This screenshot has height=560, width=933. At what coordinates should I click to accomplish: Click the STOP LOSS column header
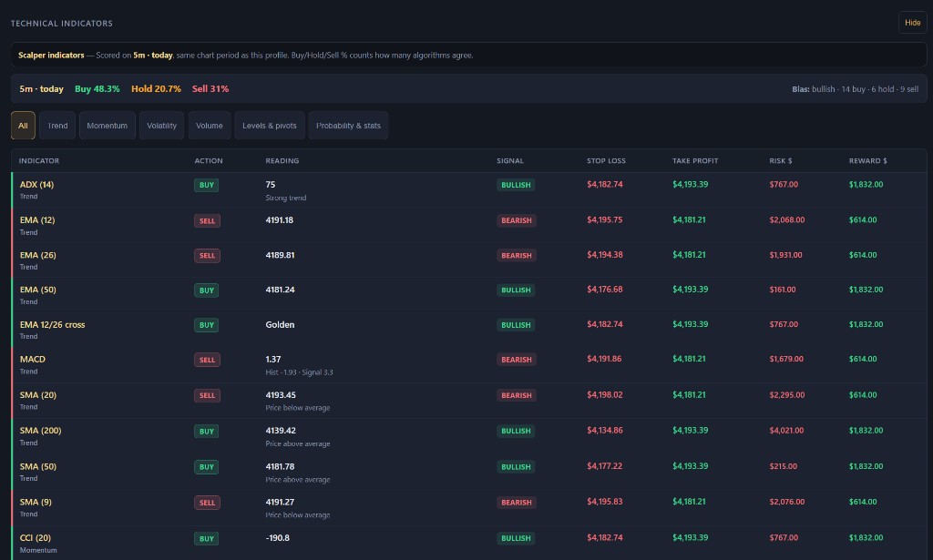(606, 160)
